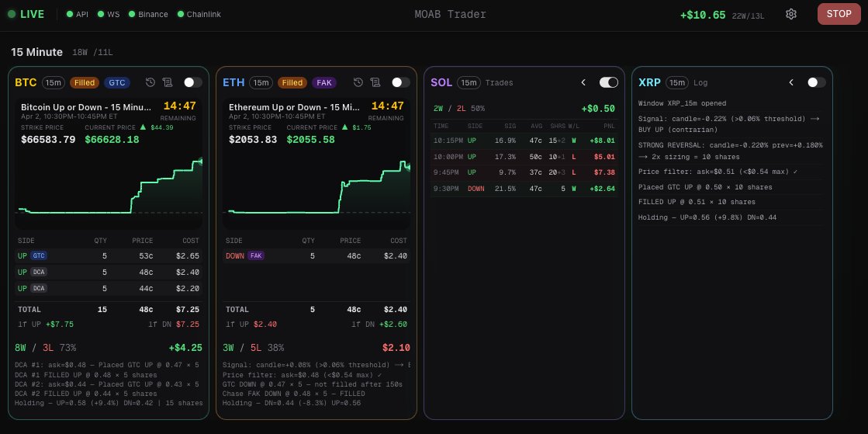Image resolution: width=868 pixels, height=434 pixels.
Task: Click BTC log 'DCA #2 FILLED UP' line
Action: pyautogui.click(x=86, y=394)
